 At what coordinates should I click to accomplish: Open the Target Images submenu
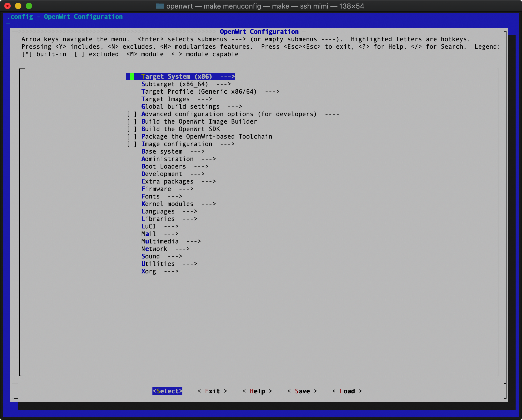click(176, 99)
